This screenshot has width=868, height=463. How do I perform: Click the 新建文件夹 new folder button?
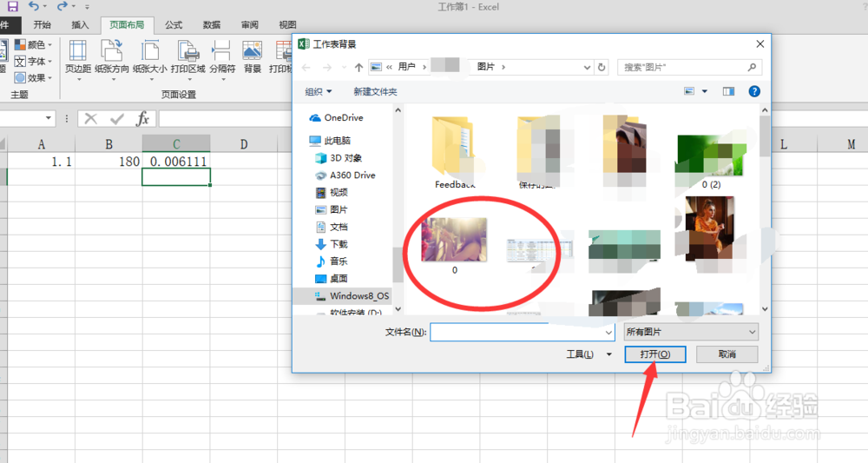pos(375,91)
